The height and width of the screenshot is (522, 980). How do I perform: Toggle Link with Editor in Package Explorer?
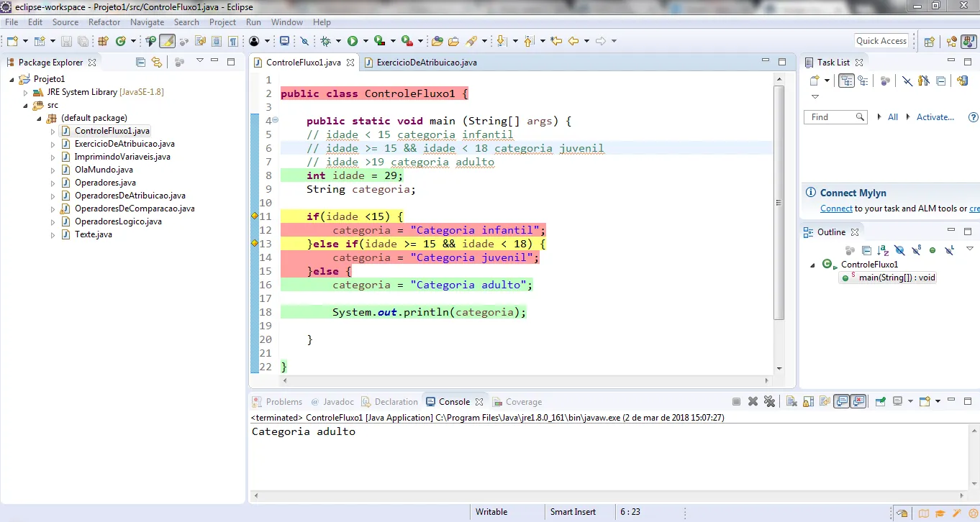coord(157,63)
